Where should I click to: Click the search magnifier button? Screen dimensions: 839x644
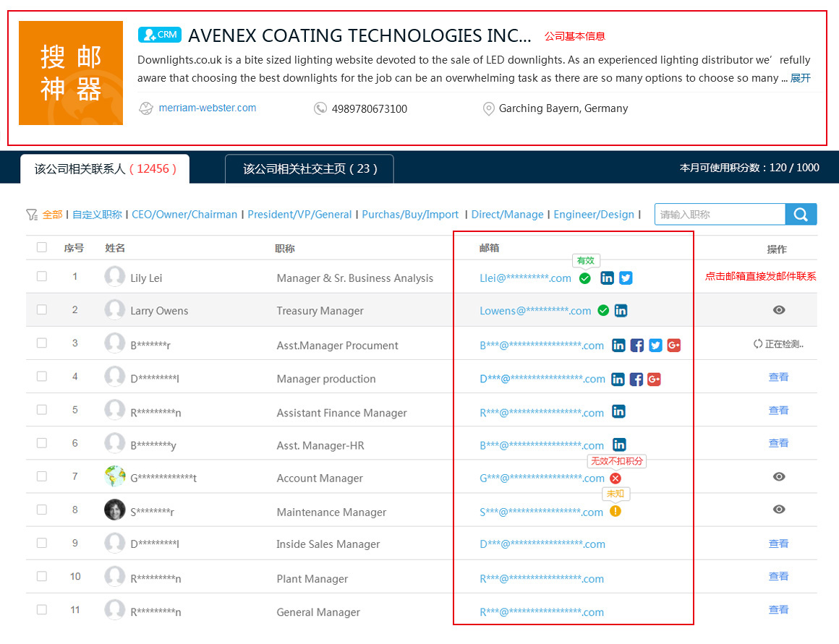(801, 215)
